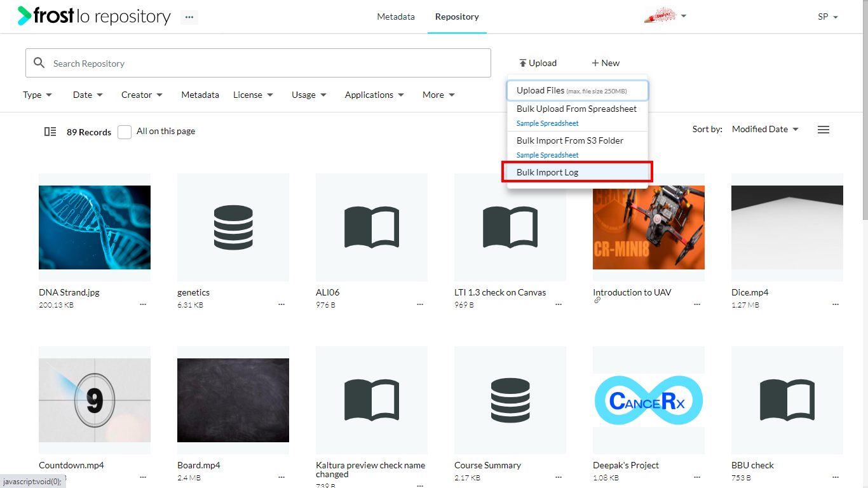Image resolution: width=868 pixels, height=488 pixels.
Task: Open the three-dot menu for genetics
Action: click(x=281, y=304)
